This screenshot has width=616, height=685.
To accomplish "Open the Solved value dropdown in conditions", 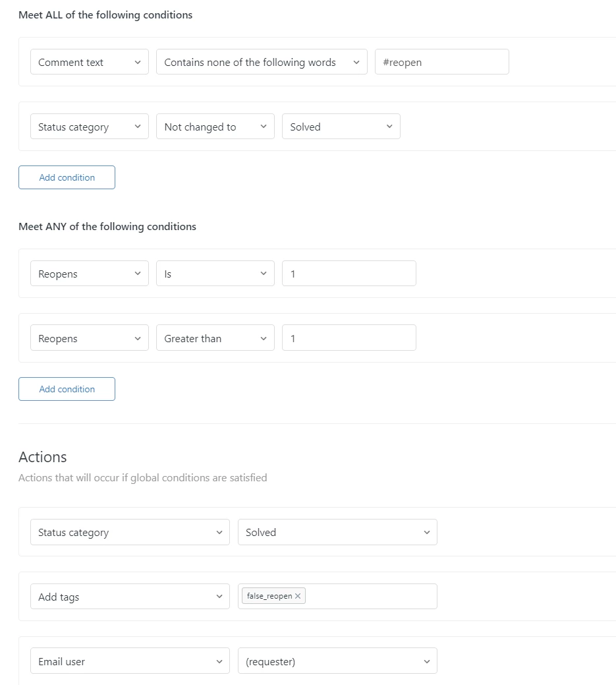I will point(341,127).
